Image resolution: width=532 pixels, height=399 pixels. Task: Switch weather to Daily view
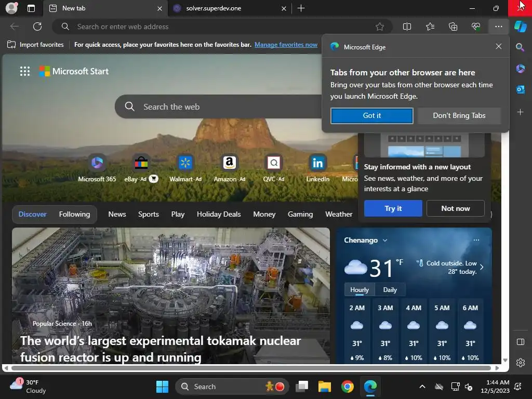coord(390,290)
